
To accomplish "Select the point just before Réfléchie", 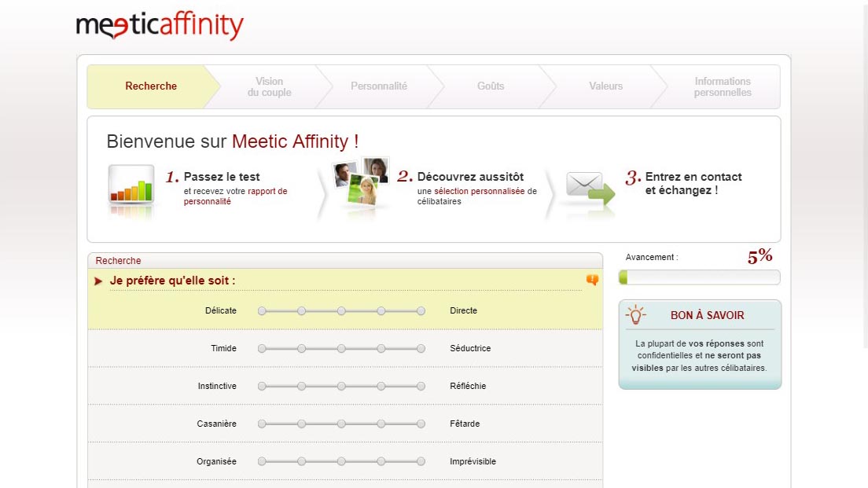I will [x=381, y=386].
